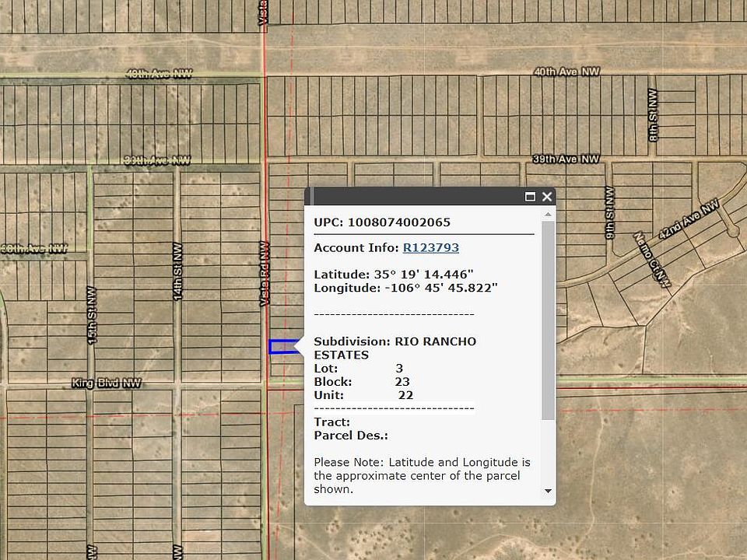Click the 39th Ave NW label at right
Image resolution: width=747 pixels, height=560 pixels.
point(566,159)
